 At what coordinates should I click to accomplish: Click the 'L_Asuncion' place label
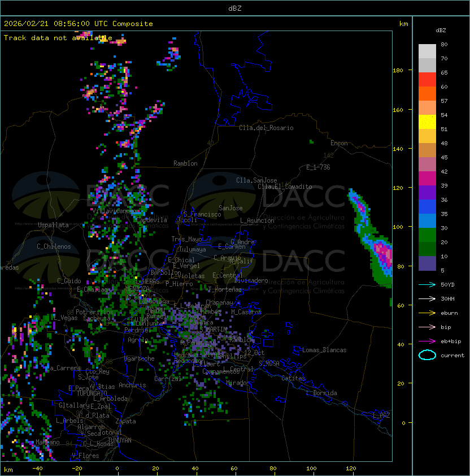pos(257,220)
